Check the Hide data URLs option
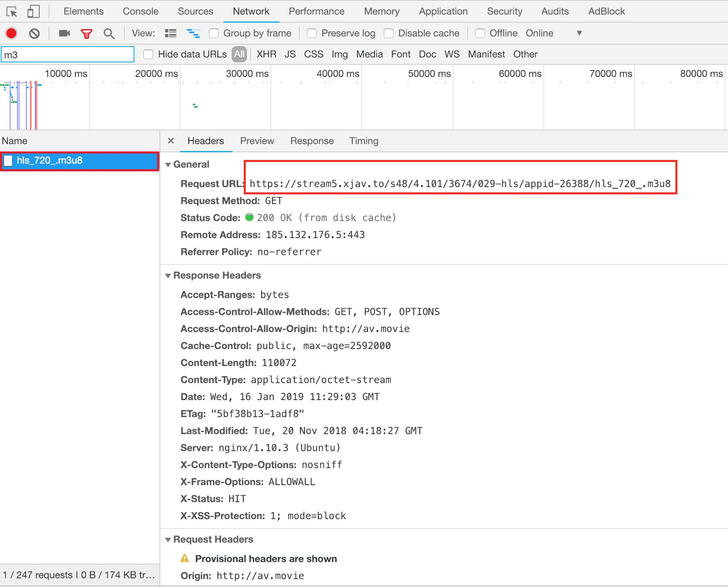The image size is (728, 588). tap(149, 54)
